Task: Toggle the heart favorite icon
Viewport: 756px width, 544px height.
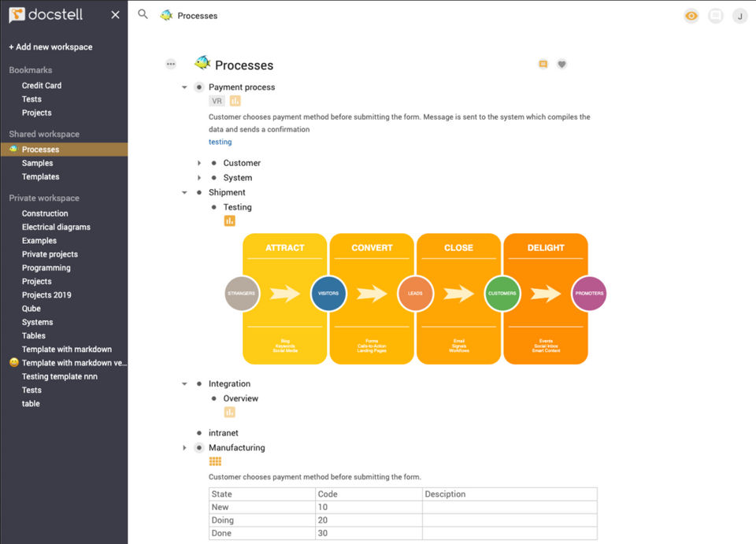Action: pyautogui.click(x=561, y=64)
